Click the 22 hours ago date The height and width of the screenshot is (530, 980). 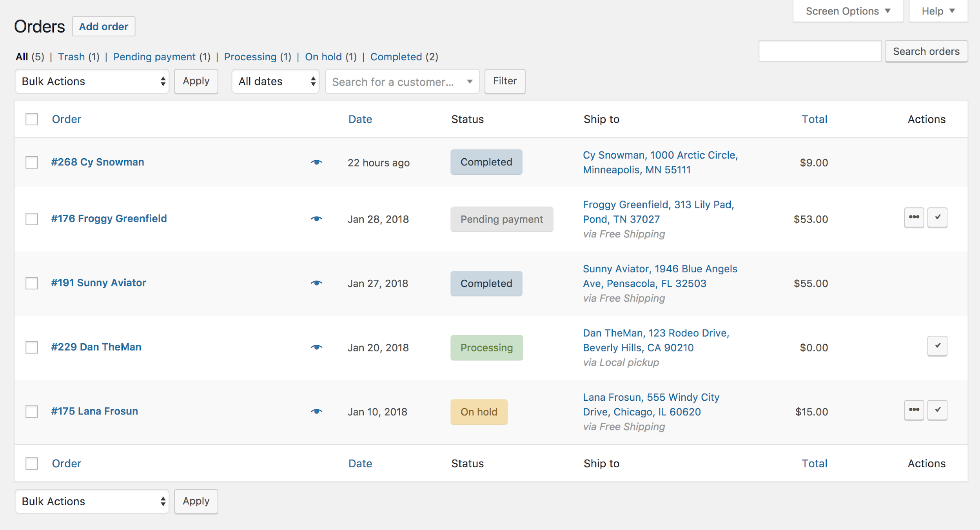[378, 163]
